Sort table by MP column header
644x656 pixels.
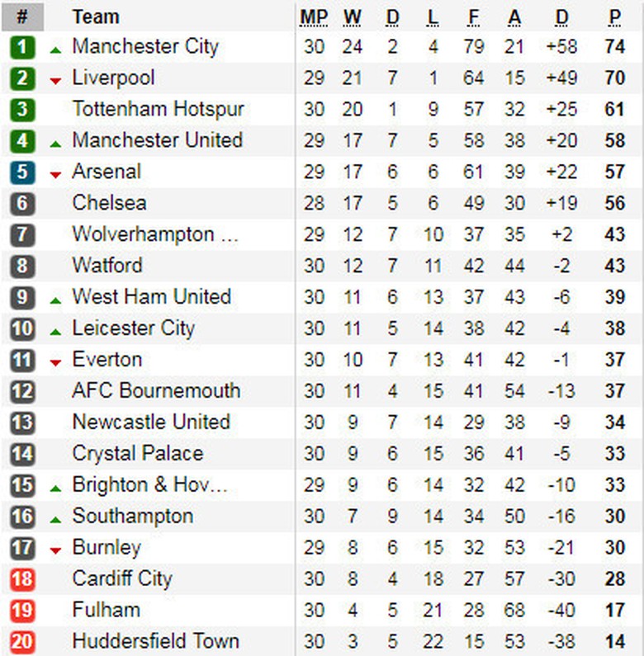[314, 17]
